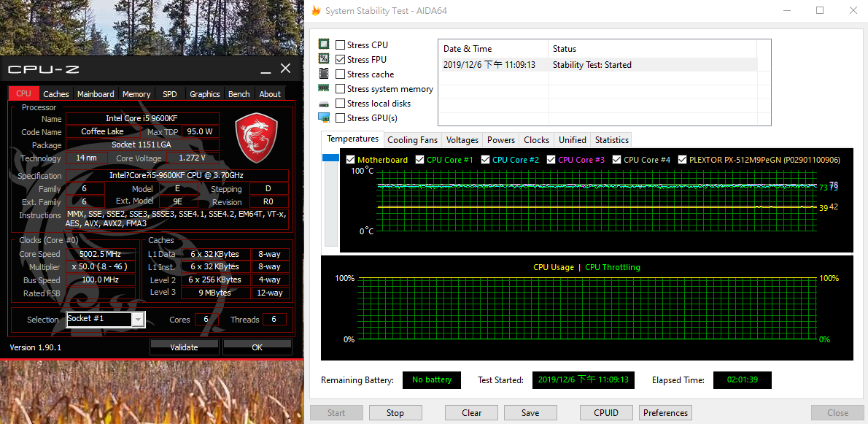Viewport: 868px width, 424px height.
Task: Click the No battery status readout
Action: 432,380
